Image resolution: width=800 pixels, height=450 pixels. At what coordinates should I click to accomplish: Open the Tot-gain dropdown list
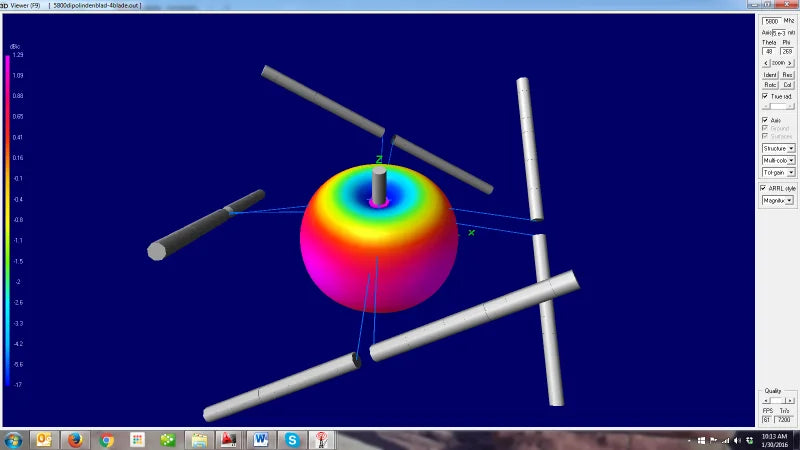point(778,172)
